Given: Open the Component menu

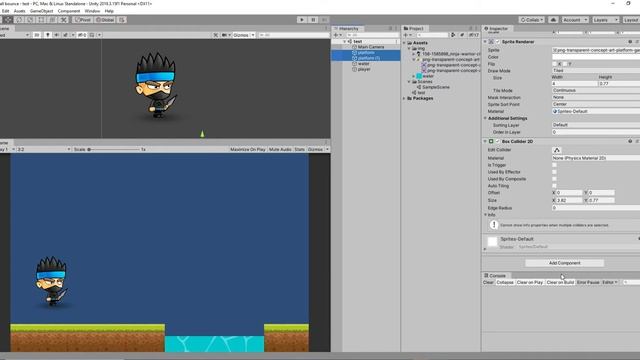Looking at the screenshot, I should pos(69,11).
